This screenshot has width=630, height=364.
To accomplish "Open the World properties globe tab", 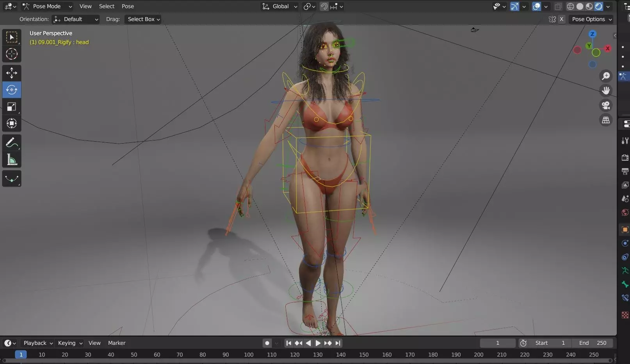I will pos(625,213).
